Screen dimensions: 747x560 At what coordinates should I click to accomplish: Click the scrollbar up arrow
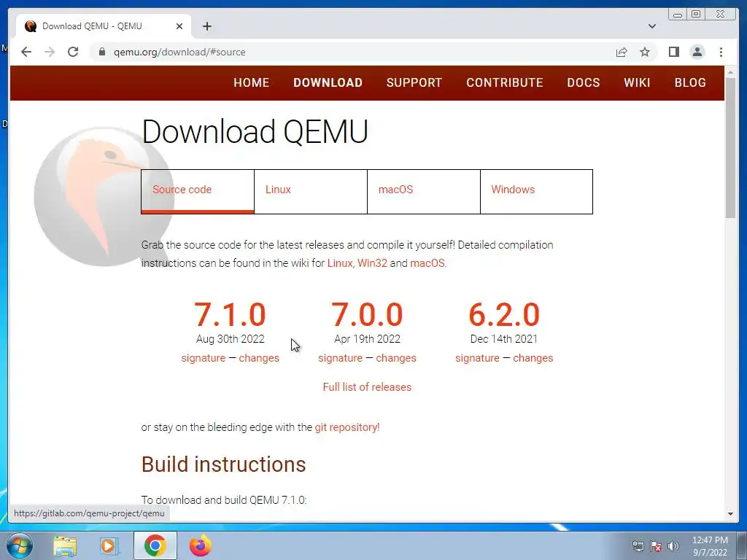[730, 72]
